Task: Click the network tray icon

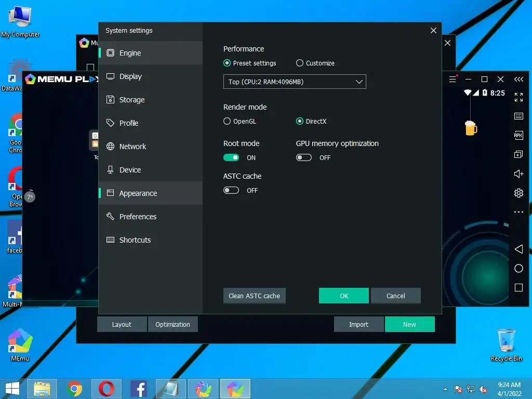Action: pyautogui.click(x=471, y=389)
